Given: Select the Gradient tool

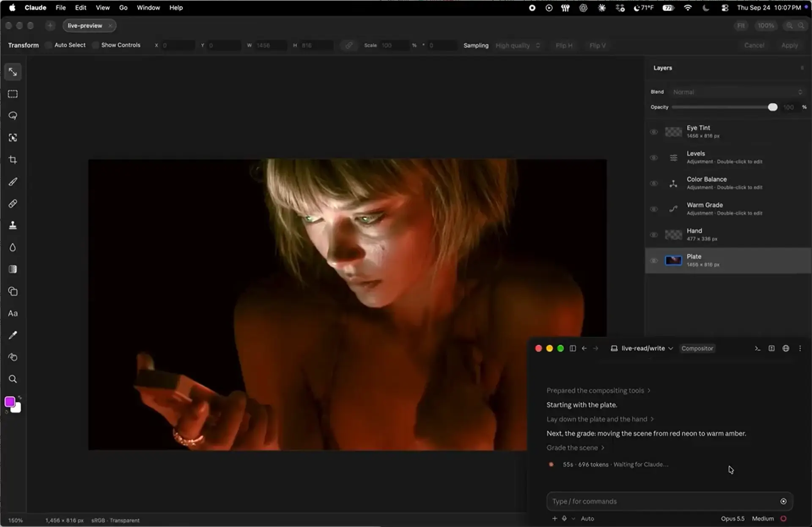Looking at the screenshot, I should pos(13,269).
